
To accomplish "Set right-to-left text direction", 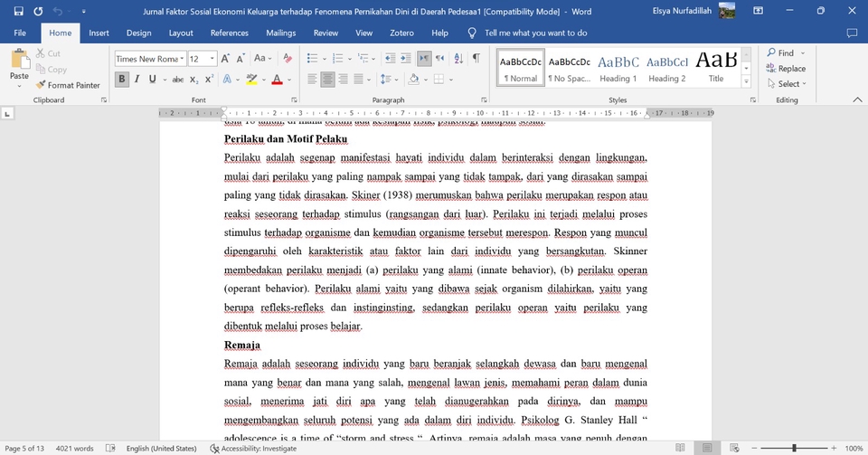I will (440, 58).
